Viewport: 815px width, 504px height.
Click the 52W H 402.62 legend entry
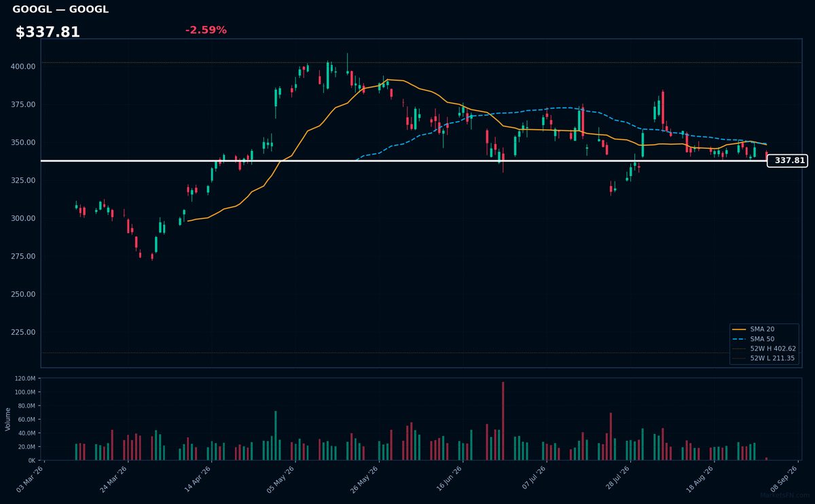(x=763, y=348)
